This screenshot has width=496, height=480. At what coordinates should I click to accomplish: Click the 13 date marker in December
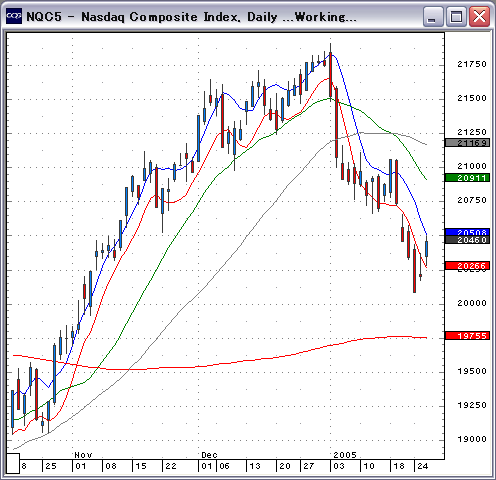point(255,466)
